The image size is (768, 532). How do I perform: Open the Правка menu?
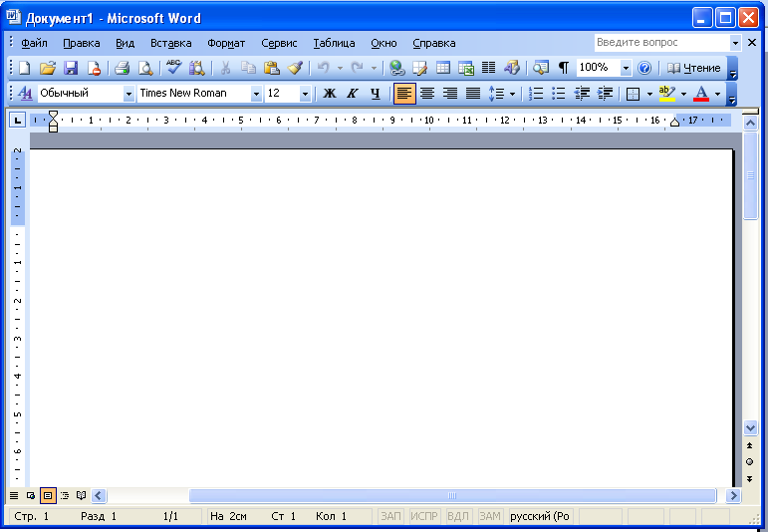pyautogui.click(x=82, y=43)
